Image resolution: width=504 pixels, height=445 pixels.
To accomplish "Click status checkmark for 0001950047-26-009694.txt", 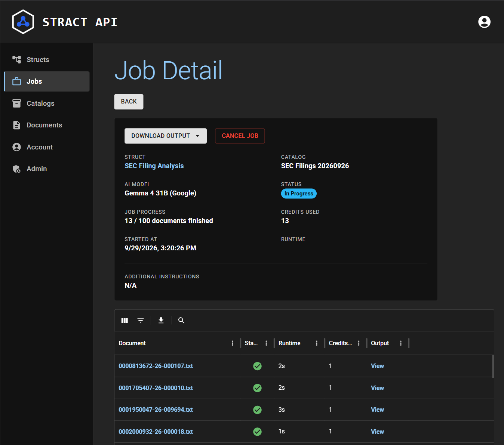I will click(257, 410).
